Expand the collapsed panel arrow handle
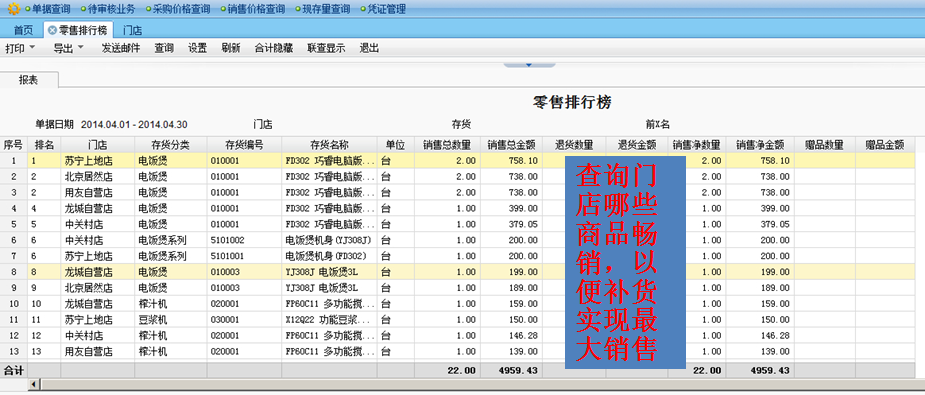Screen dimensions: 925x395 (x=529, y=64)
